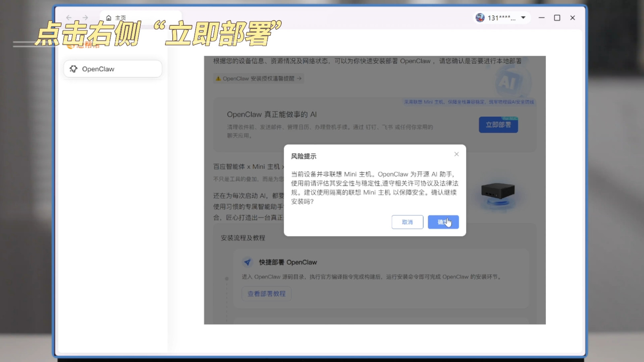Select OpenClaw in the left sidebar
644x362 pixels.
113,69
